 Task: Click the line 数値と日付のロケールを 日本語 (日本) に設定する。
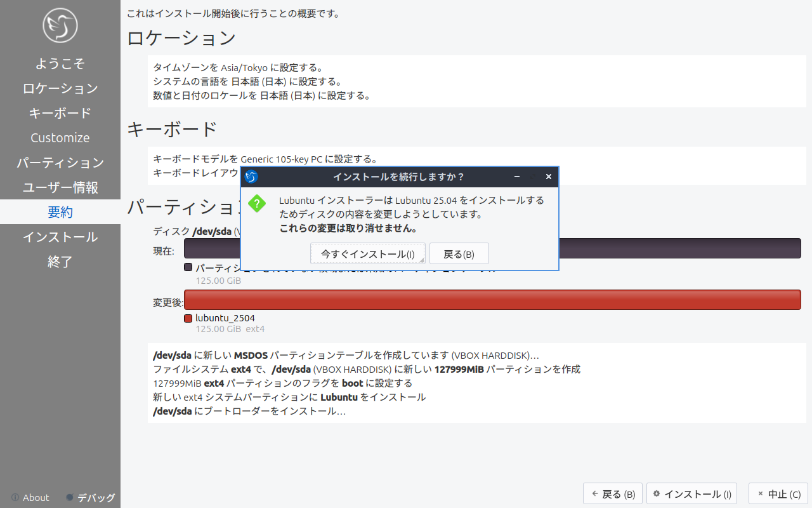pyautogui.click(x=261, y=95)
